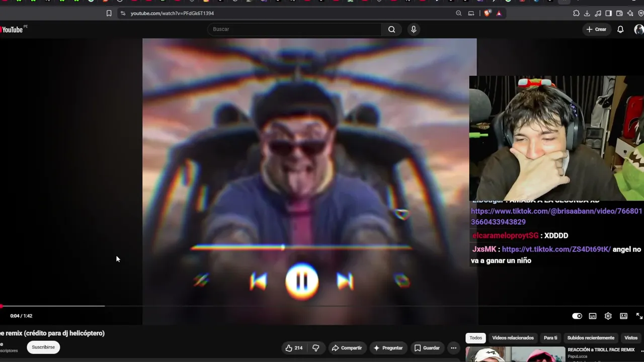Click the elcarameloproytSG chat username
The width and height of the screenshot is (644, 362).
coord(505,236)
